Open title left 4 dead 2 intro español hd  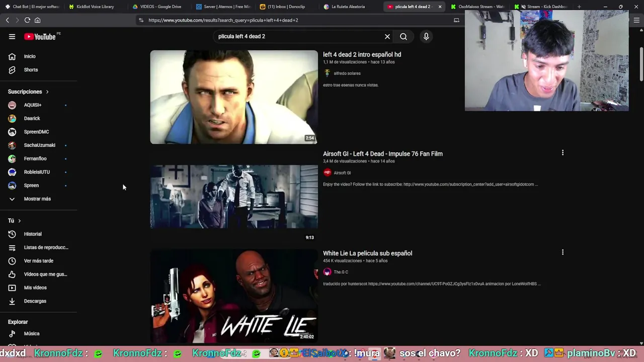362,54
